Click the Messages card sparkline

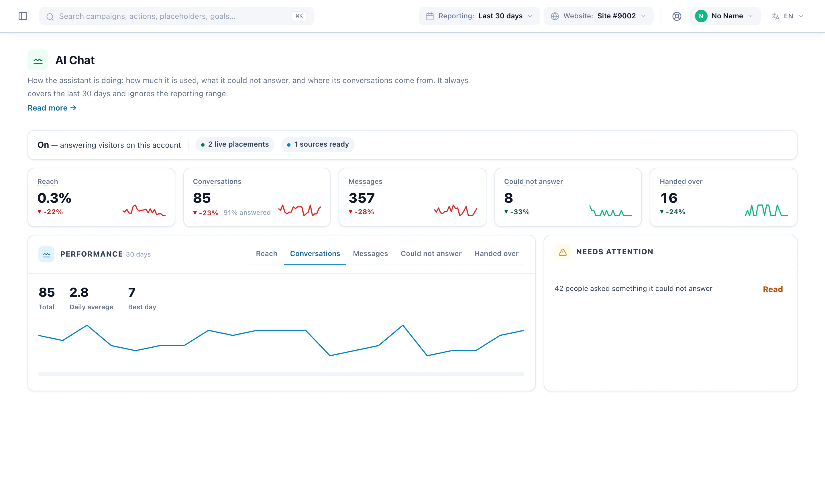point(455,210)
